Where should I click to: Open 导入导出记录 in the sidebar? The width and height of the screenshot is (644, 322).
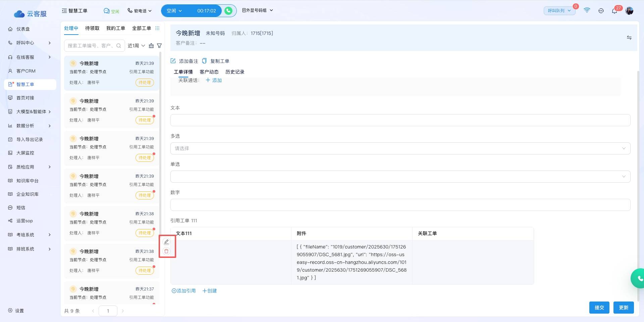[x=30, y=139]
